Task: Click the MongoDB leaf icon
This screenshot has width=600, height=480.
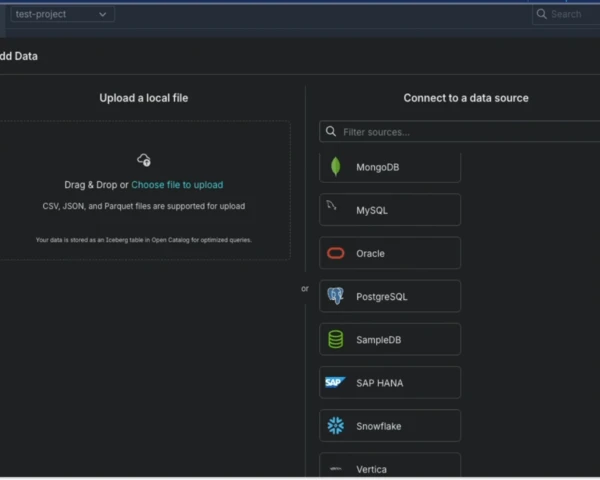Action: coord(336,167)
